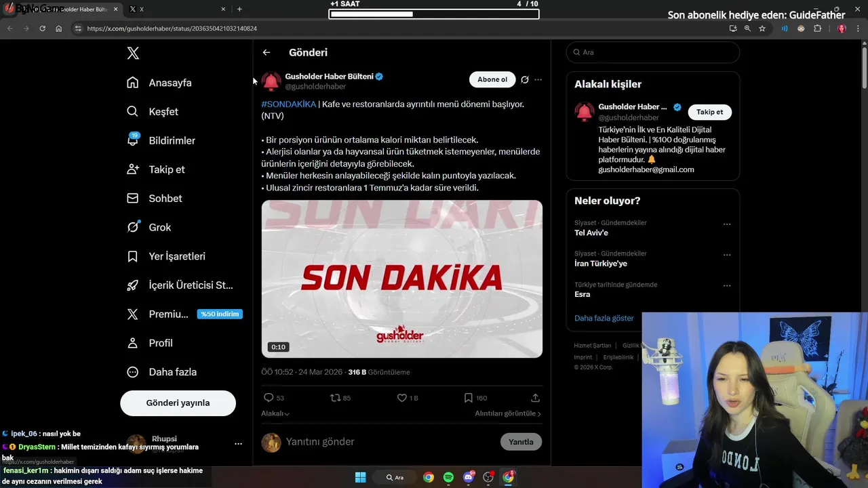Open a new browser tab
868x488 pixels.
[x=239, y=9]
